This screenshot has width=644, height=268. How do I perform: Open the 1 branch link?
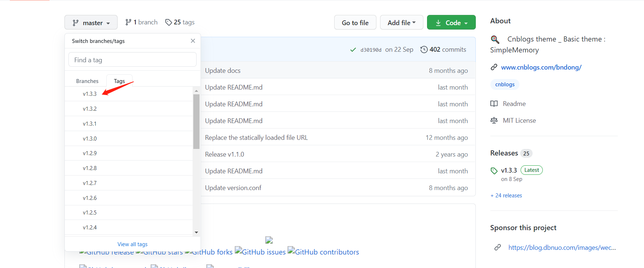pyautogui.click(x=141, y=22)
